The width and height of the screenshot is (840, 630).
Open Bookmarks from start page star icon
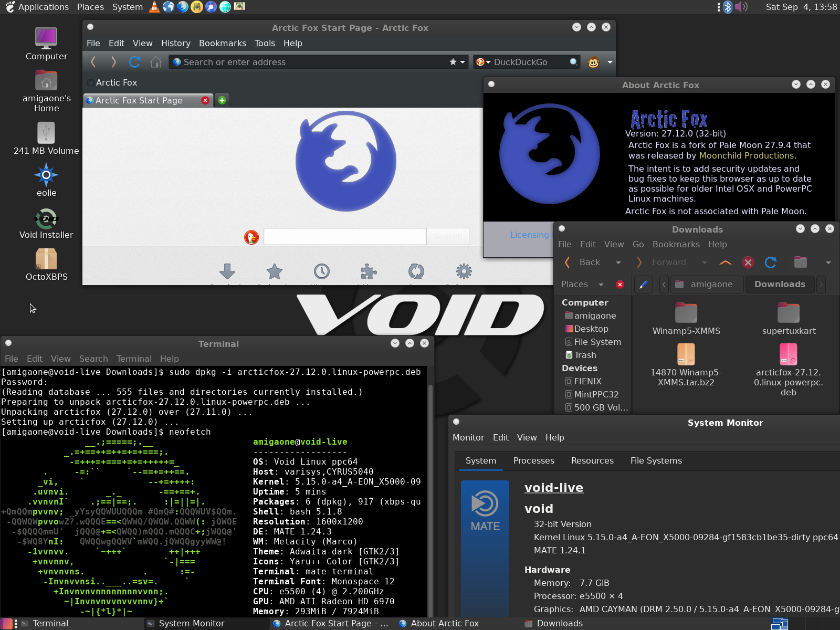pyautogui.click(x=274, y=271)
